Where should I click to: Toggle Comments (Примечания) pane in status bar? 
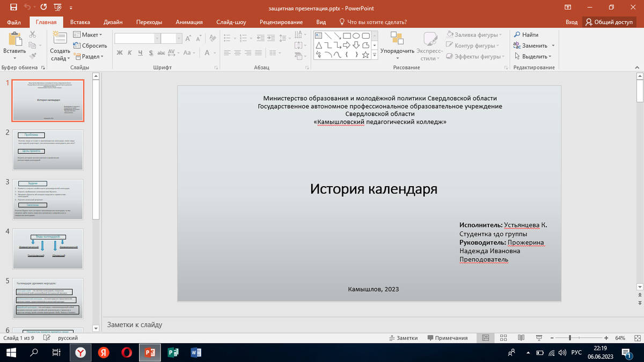pyautogui.click(x=448, y=338)
